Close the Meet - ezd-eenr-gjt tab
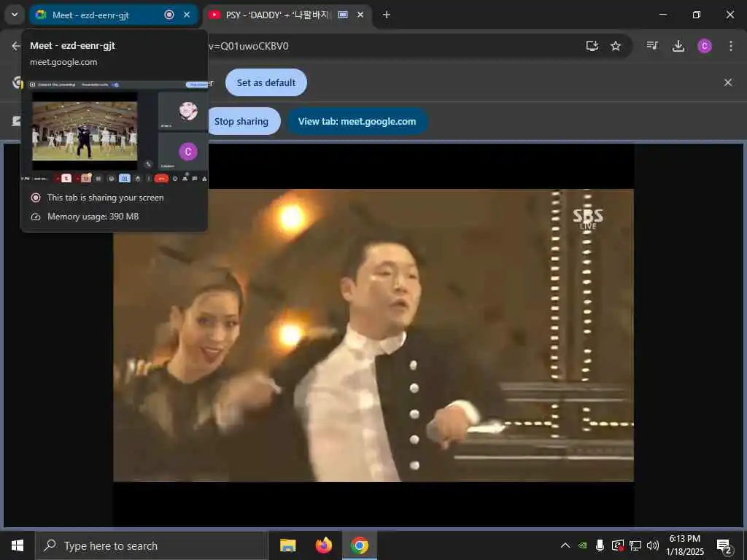This screenshot has height=560, width=747. point(187,15)
